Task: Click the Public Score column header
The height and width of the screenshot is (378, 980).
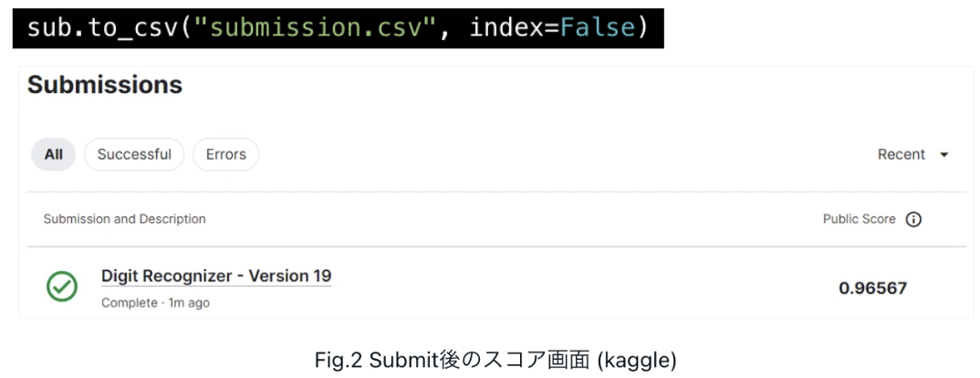Action: (x=859, y=220)
